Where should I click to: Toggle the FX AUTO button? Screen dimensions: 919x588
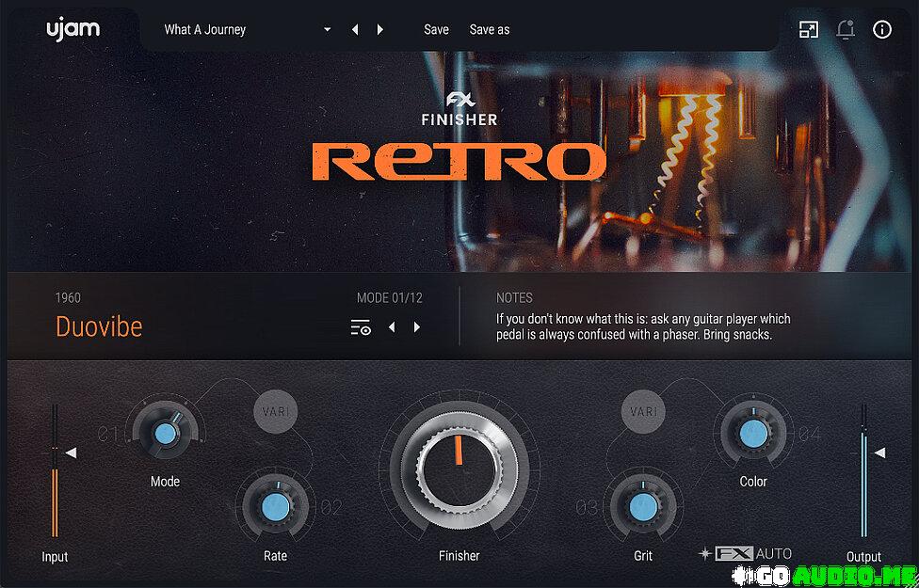[746, 553]
